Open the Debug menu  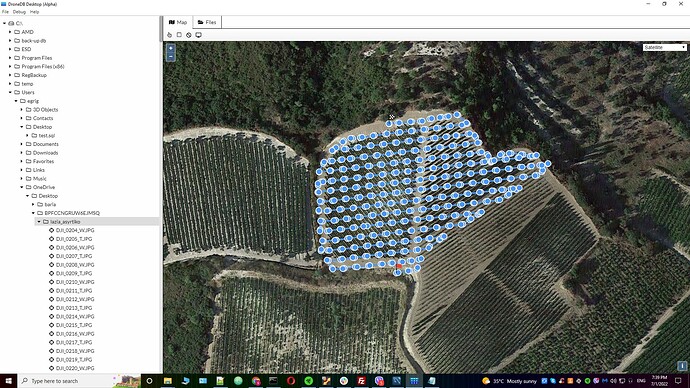19,12
